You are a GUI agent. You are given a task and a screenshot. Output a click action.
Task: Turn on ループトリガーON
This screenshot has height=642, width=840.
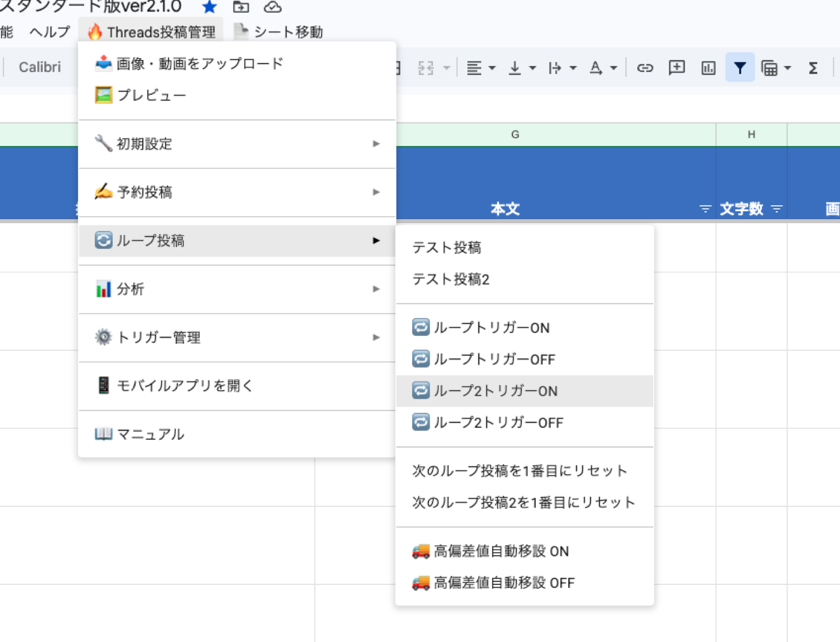[x=525, y=328]
